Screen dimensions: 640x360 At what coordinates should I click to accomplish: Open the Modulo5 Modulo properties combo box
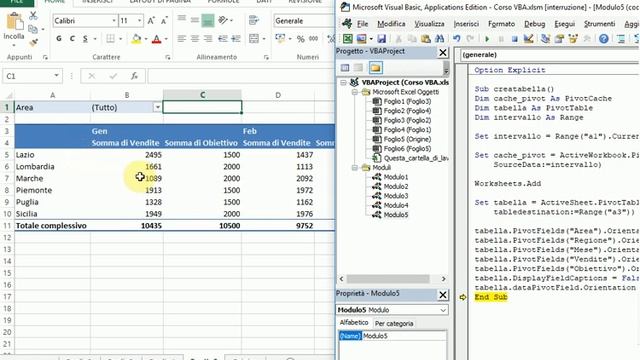coord(392,310)
